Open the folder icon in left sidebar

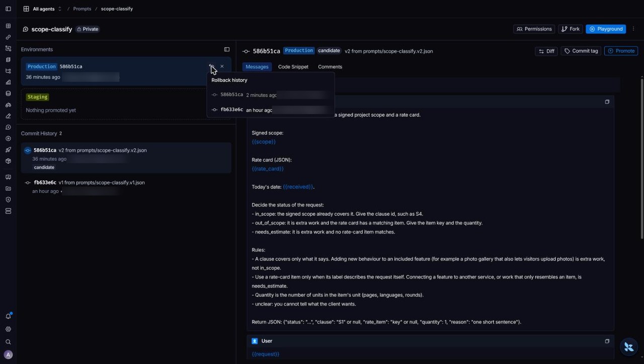tap(8, 189)
